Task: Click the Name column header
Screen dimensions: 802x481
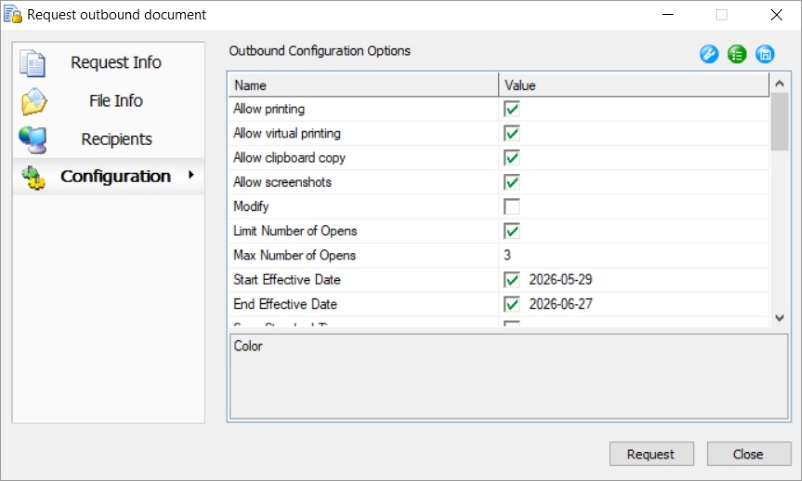Action: [x=363, y=85]
